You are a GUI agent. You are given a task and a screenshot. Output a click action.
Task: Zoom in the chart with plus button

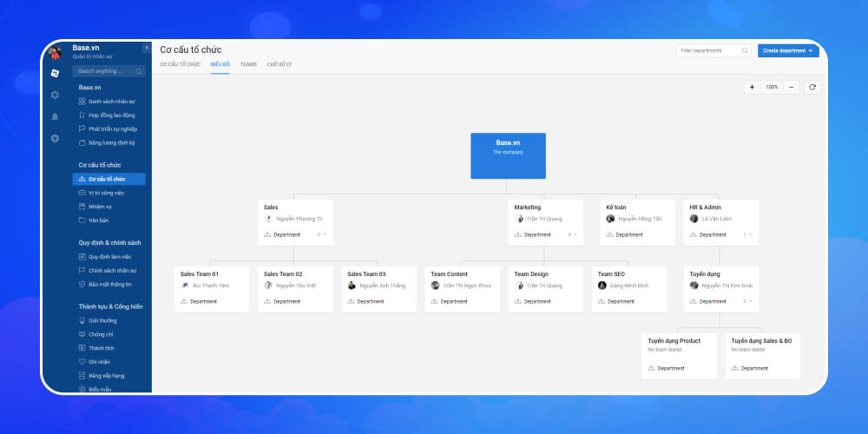click(752, 87)
